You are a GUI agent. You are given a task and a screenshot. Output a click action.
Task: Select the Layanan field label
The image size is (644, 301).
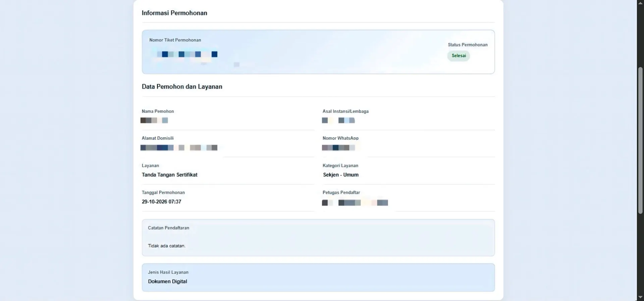(x=150, y=166)
